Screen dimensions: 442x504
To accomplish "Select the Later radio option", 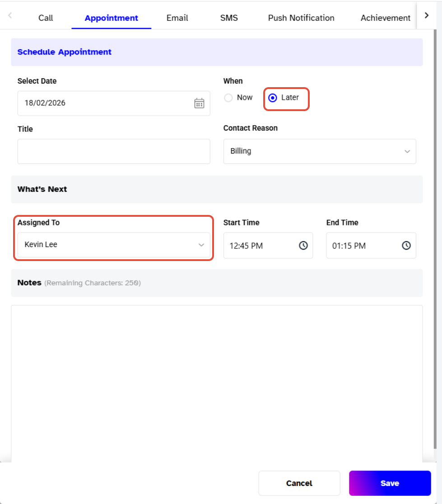I will tap(273, 98).
